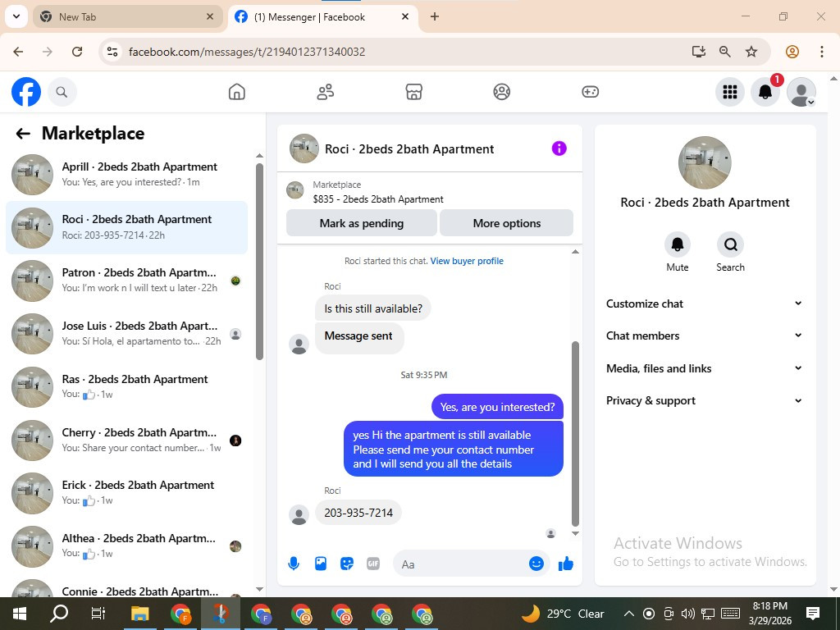Go back using the Marketplace arrow
The width and height of the screenshot is (840, 630).
click(23, 134)
